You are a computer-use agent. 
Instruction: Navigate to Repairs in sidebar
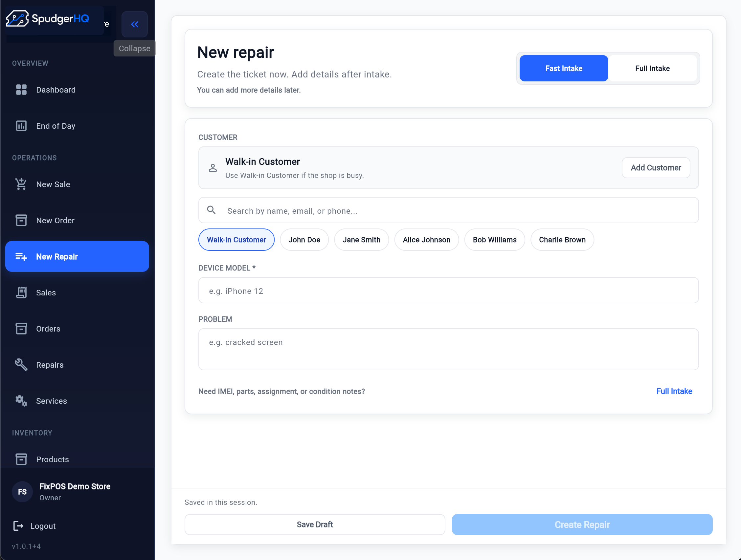click(x=77, y=365)
